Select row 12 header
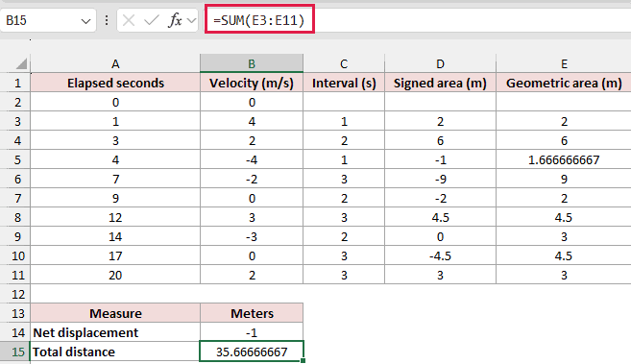 tap(15, 294)
